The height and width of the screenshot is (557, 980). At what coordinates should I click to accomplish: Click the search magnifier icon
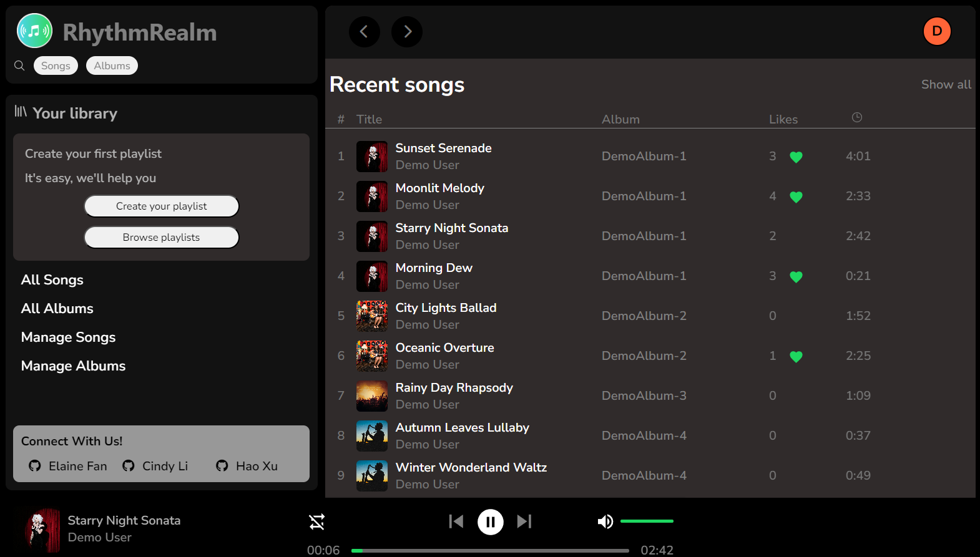point(19,65)
